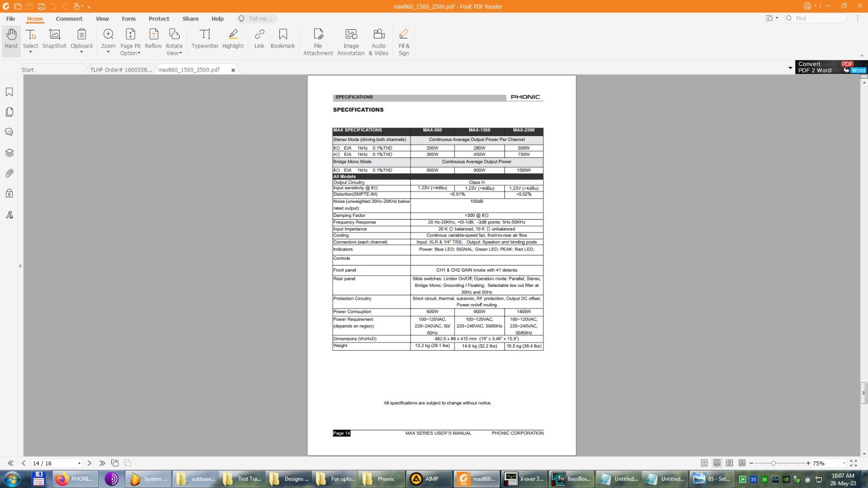868x488 pixels.
Task: Switch to the Protect ribbon tab
Action: [159, 18]
